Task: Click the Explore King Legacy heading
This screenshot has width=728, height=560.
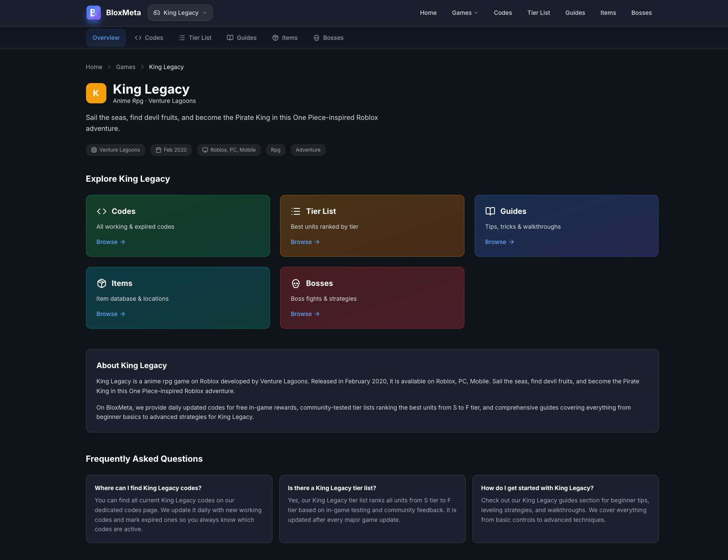Action: [x=128, y=179]
